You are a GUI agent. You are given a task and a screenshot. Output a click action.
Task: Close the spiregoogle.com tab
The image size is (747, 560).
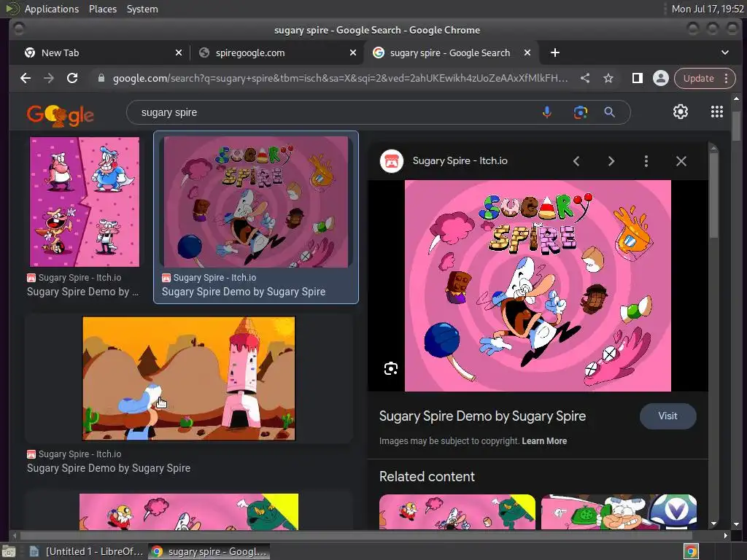(353, 52)
